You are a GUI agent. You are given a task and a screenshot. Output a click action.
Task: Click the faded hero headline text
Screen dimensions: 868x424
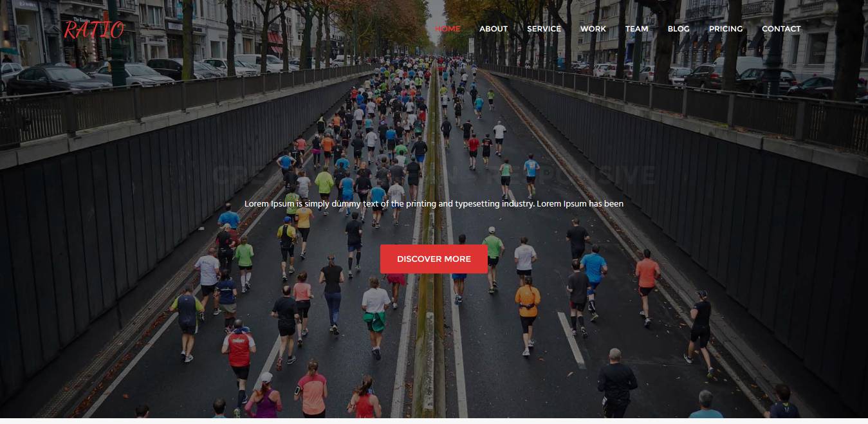434,174
